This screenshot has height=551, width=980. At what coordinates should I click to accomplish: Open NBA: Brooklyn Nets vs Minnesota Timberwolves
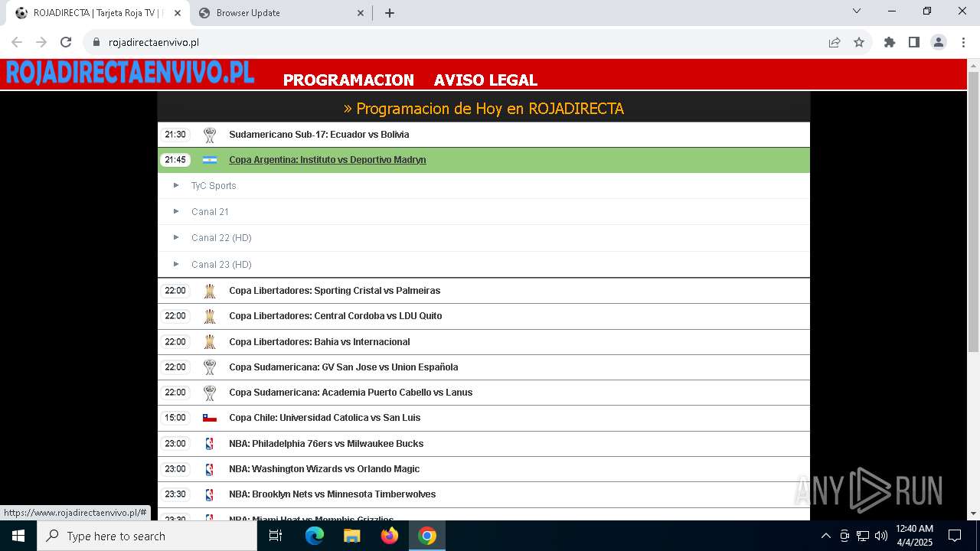pos(332,494)
